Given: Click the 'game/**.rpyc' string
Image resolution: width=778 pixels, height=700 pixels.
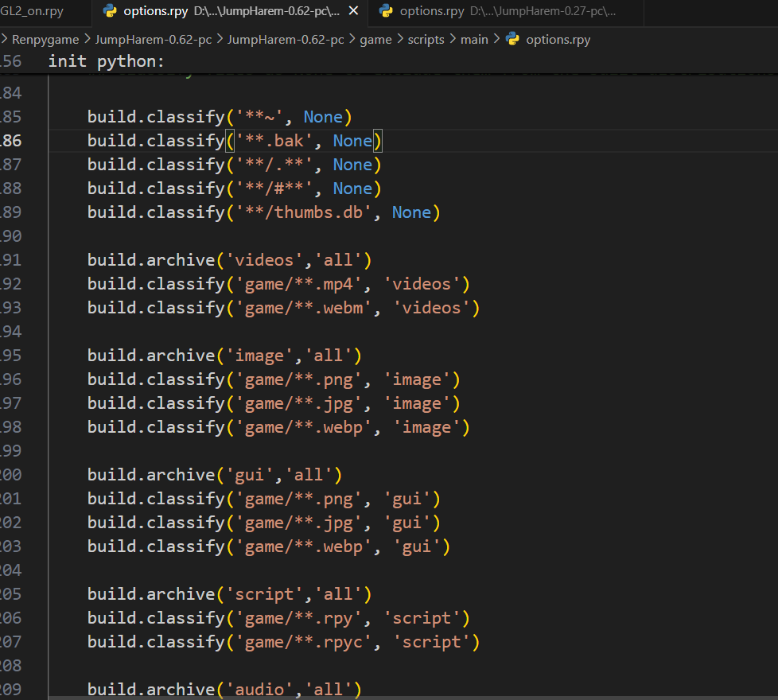Looking at the screenshot, I should click(x=304, y=641).
